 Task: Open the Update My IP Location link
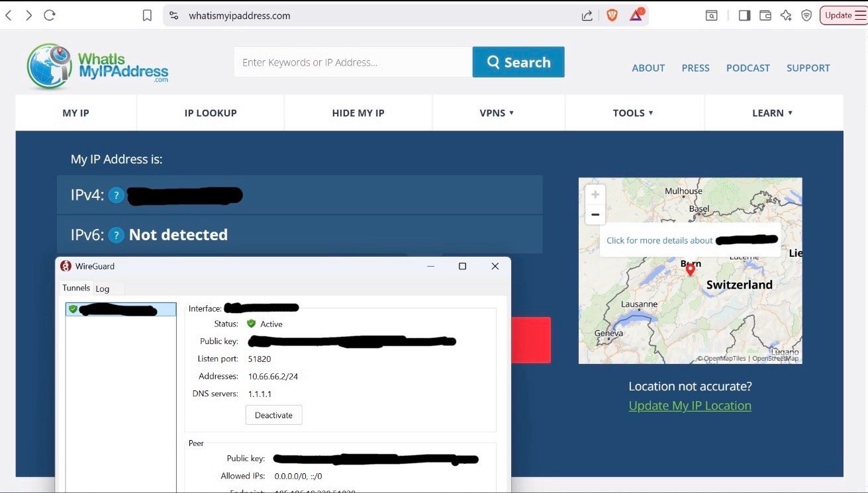pos(689,405)
